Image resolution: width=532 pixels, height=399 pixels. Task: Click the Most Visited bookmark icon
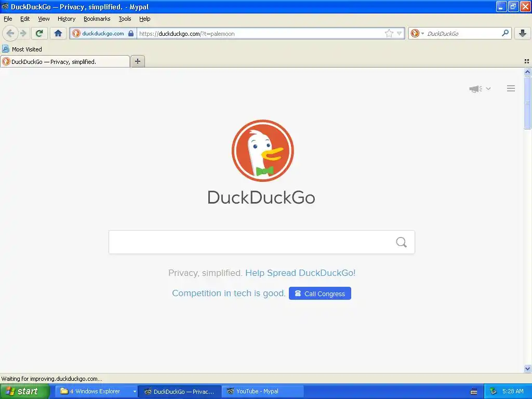5,49
